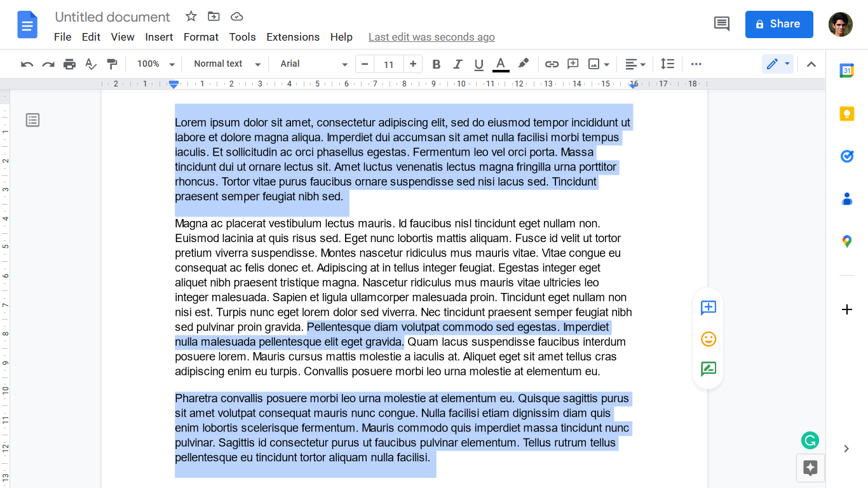Open Google Keep from the side panel
The width and height of the screenshot is (868, 488).
[846, 113]
